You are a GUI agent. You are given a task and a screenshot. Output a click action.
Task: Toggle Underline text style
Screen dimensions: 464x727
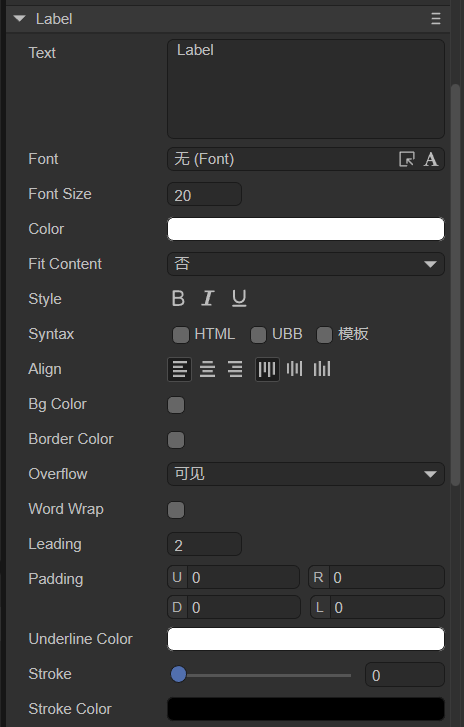pos(239,299)
